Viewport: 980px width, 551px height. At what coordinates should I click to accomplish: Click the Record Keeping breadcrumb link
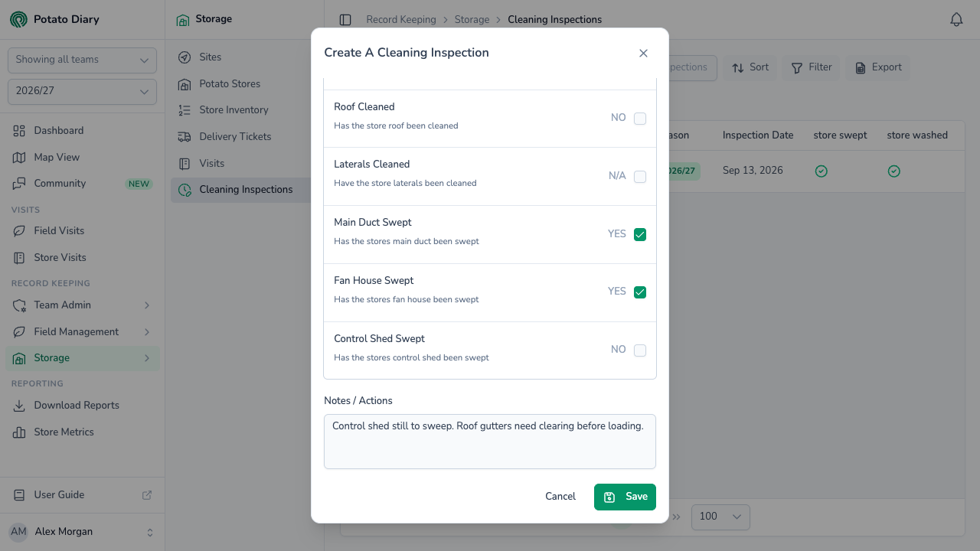[401, 20]
